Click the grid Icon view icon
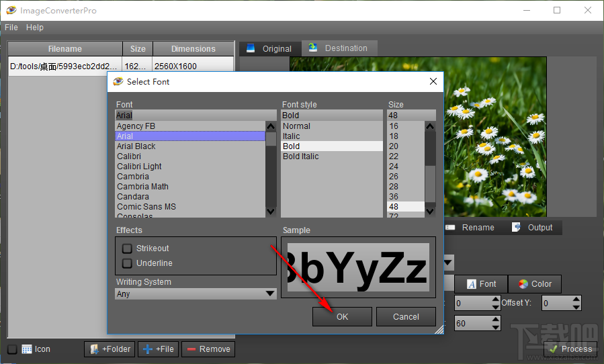The height and width of the screenshot is (364, 604). click(27, 349)
